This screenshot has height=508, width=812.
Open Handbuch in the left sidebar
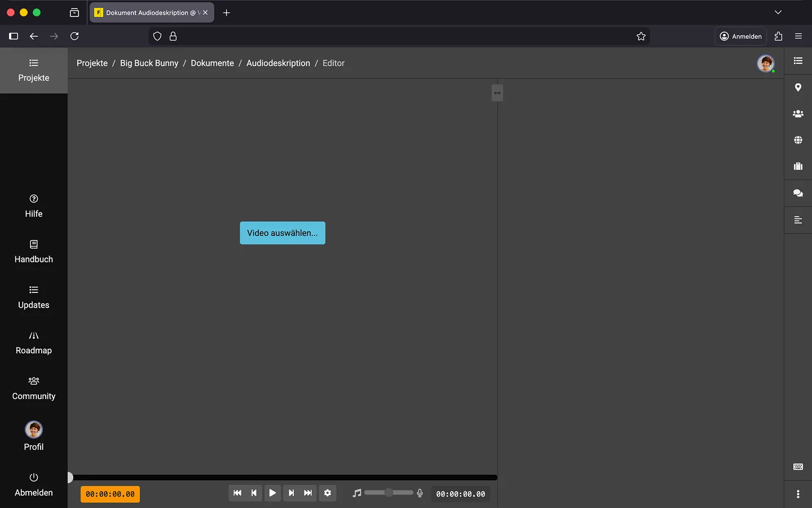(x=34, y=252)
